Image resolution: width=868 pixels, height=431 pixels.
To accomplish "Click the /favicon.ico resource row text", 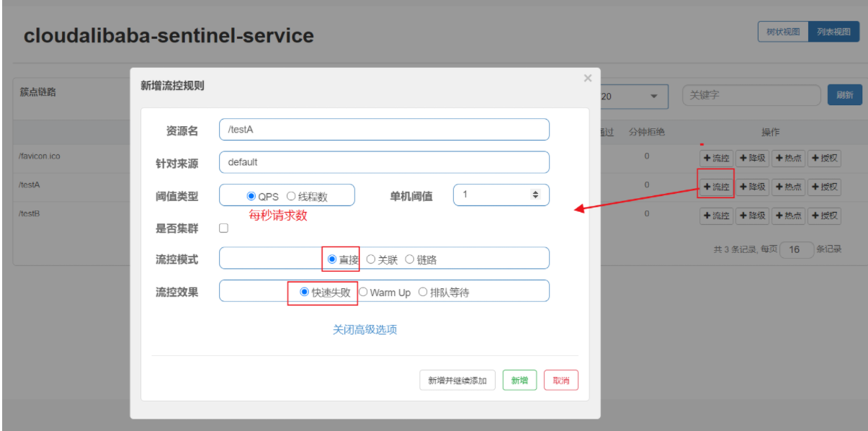I will pyautogui.click(x=40, y=156).
